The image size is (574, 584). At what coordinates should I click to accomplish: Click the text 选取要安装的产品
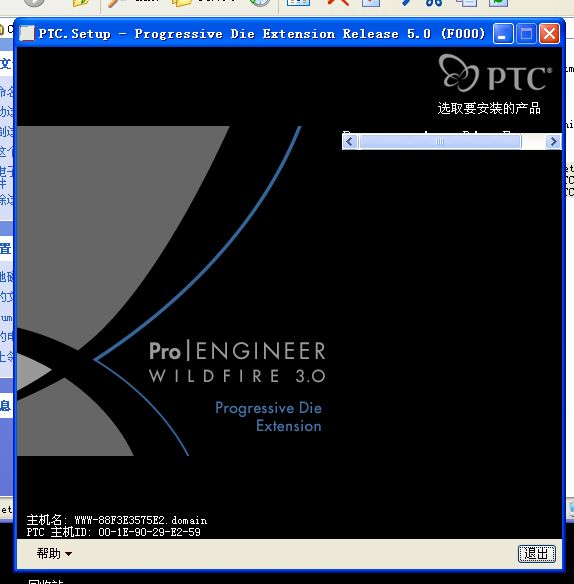coord(489,108)
